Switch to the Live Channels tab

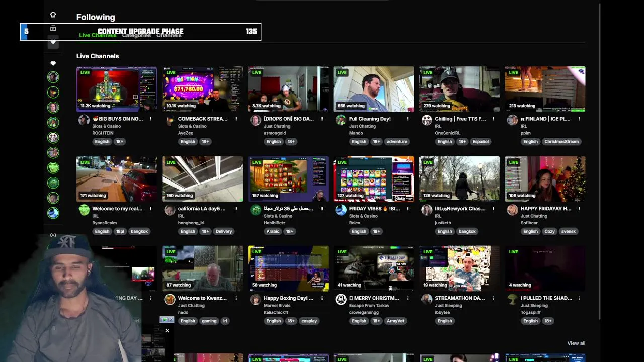point(98,35)
